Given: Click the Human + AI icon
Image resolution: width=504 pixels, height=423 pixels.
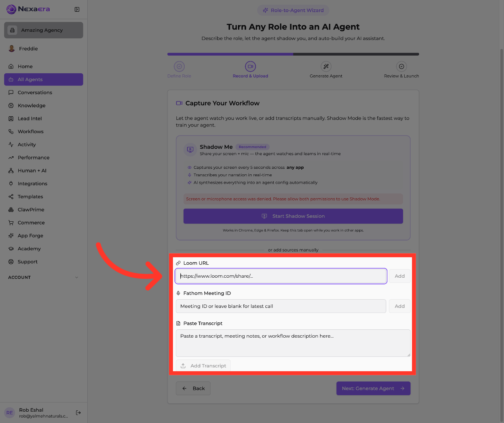Looking at the screenshot, I should point(11,171).
